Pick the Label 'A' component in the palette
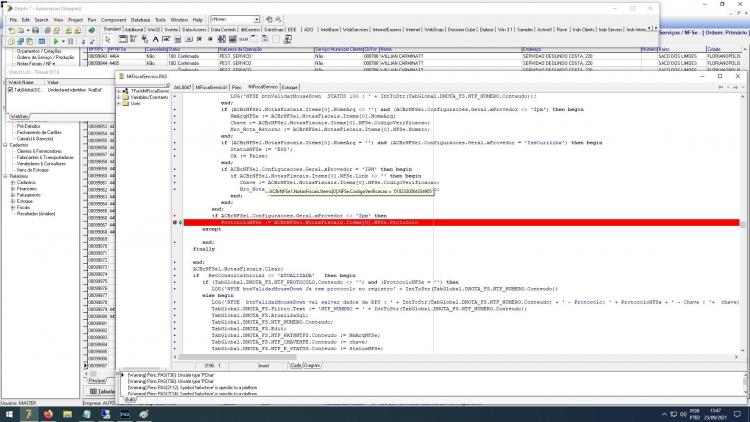The image size is (750, 422). point(155,39)
